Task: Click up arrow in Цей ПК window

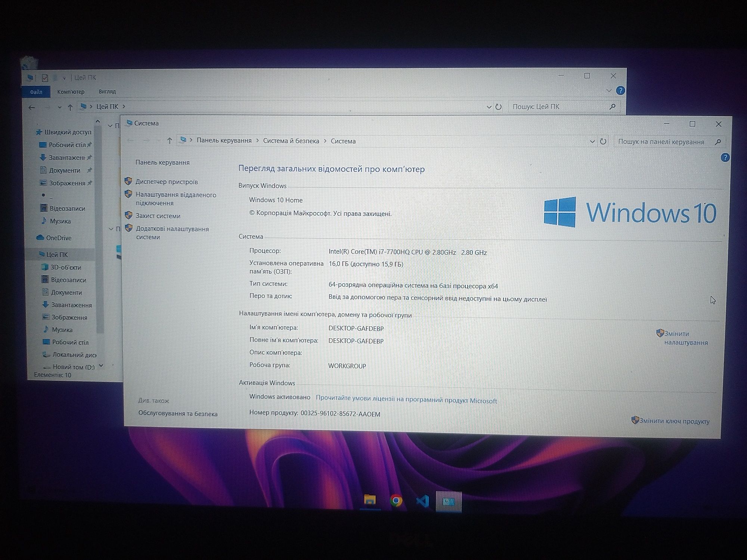Action: point(70,107)
